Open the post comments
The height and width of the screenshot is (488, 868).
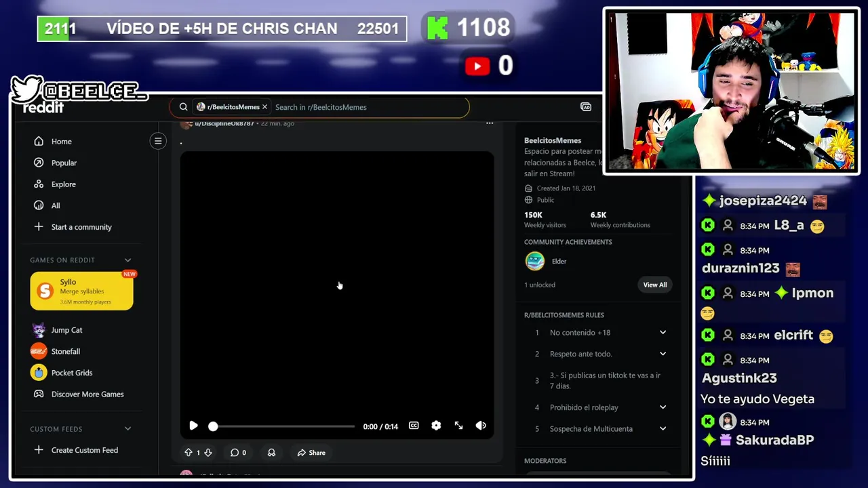[x=238, y=453]
